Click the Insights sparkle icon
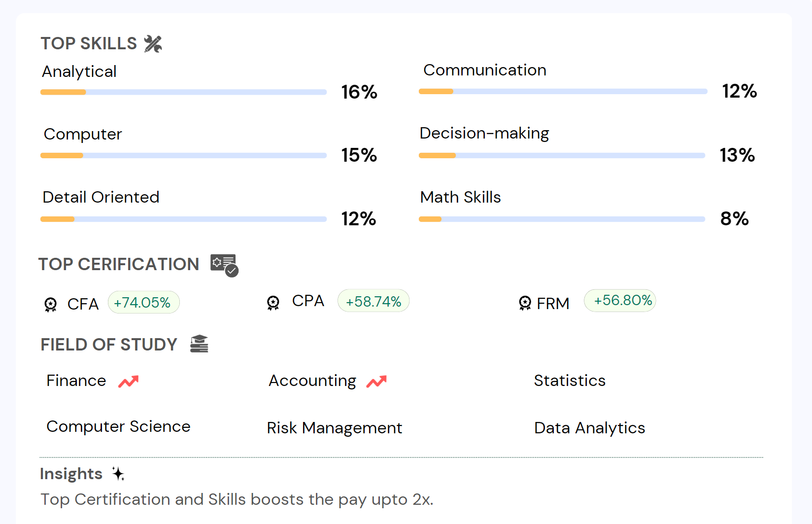This screenshot has height=524, width=812. point(118,474)
